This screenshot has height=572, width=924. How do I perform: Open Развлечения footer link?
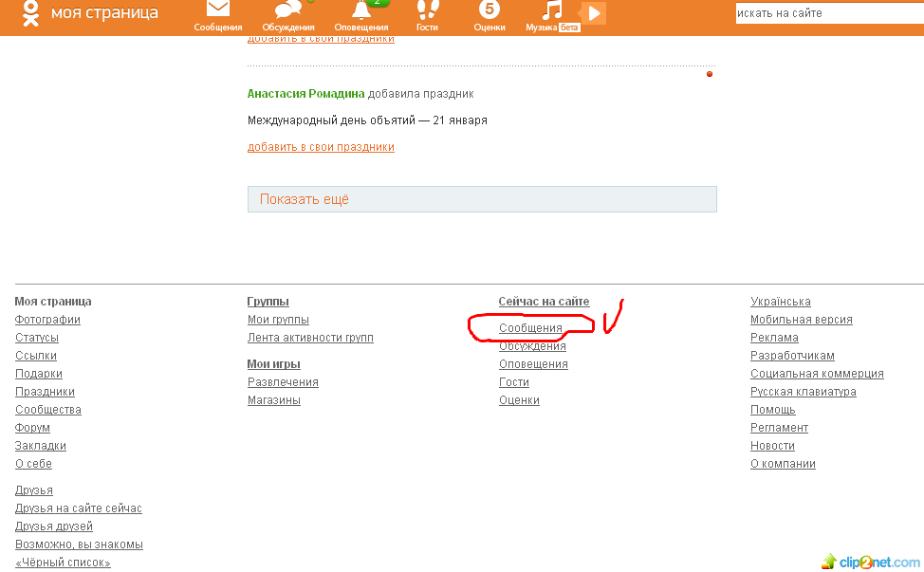tap(283, 382)
